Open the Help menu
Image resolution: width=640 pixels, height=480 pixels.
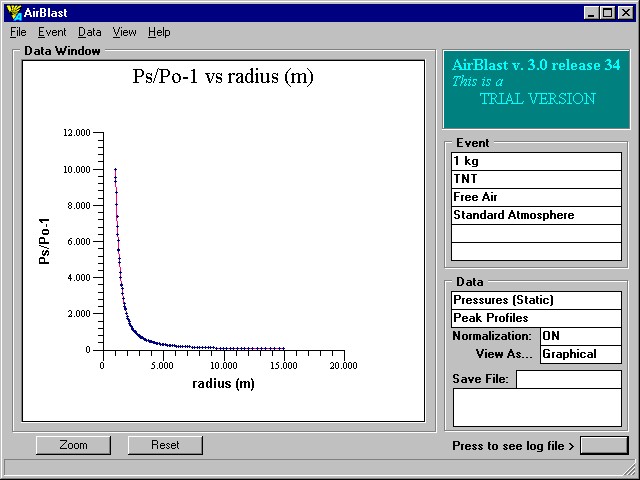tap(159, 32)
